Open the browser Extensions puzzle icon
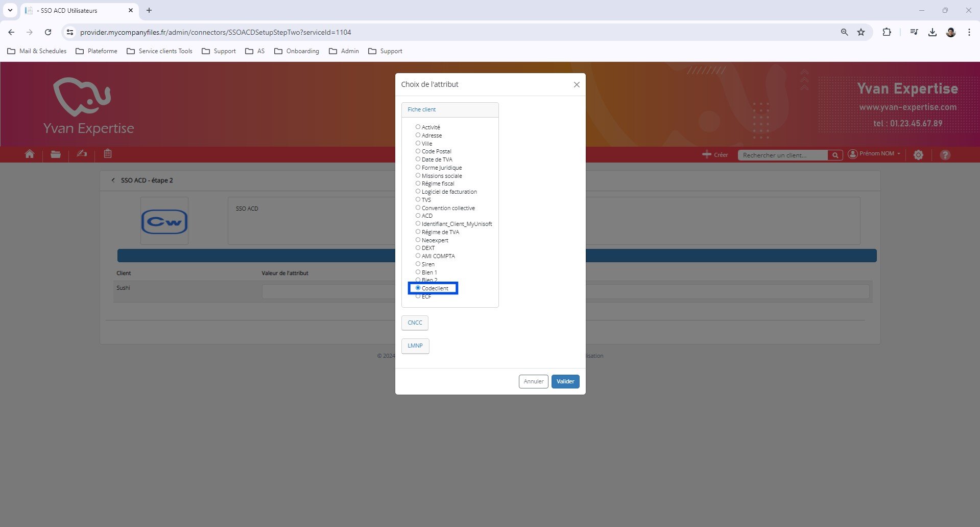This screenshot has height=527, width=980. [887, 32]
